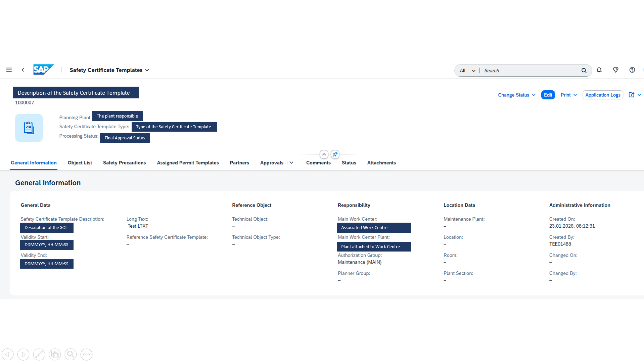Image resolution: width=644 pixels, height=362 pixels.
Task: Expand the Approvals tab dropdown arrow
Action: [291, 163]
